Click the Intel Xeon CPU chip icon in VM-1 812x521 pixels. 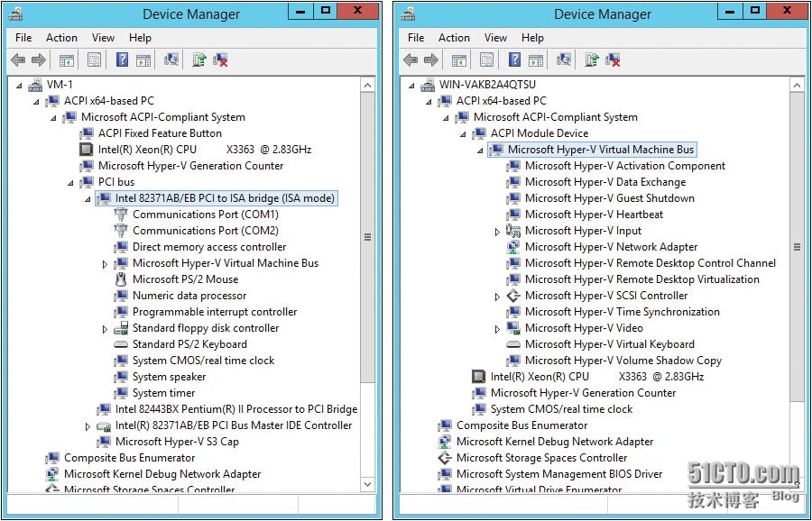coord(86,150)
